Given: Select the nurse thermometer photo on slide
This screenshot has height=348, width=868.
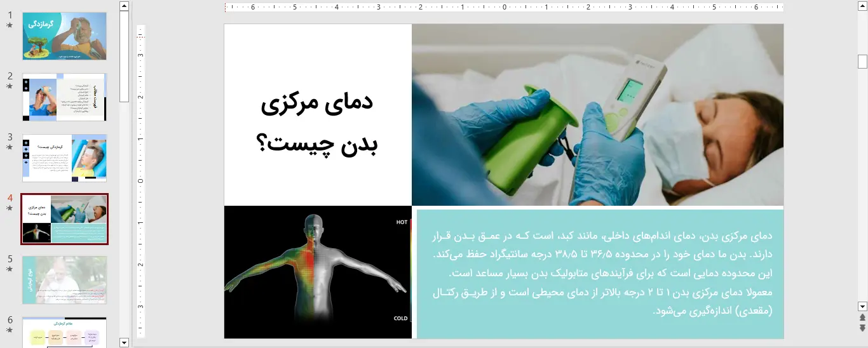Looking at the screenshot, I should (x=597, y=115).
